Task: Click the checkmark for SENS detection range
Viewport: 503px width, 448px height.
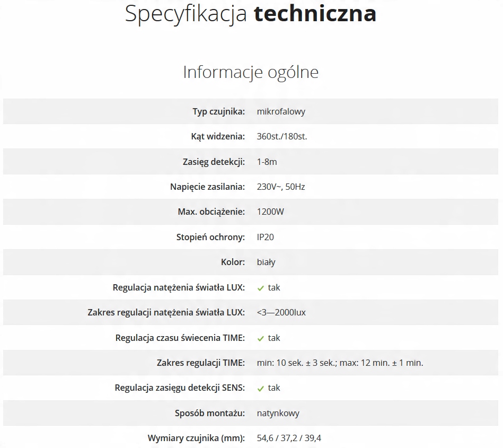Action: pos(260,388)
